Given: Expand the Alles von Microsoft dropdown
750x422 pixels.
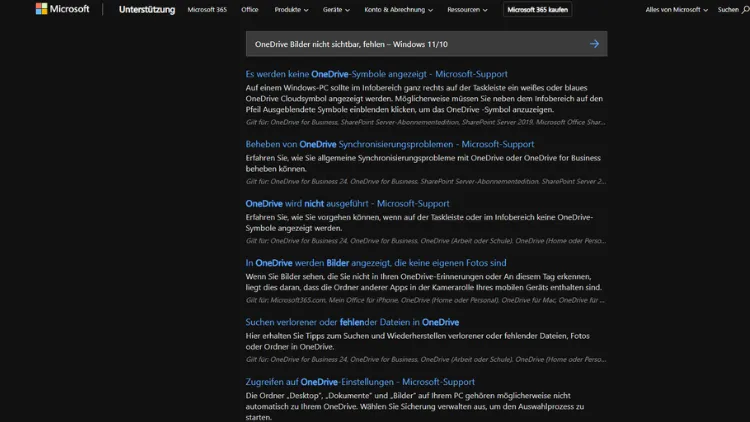Looking at the screenshot, I should (676, 10).
